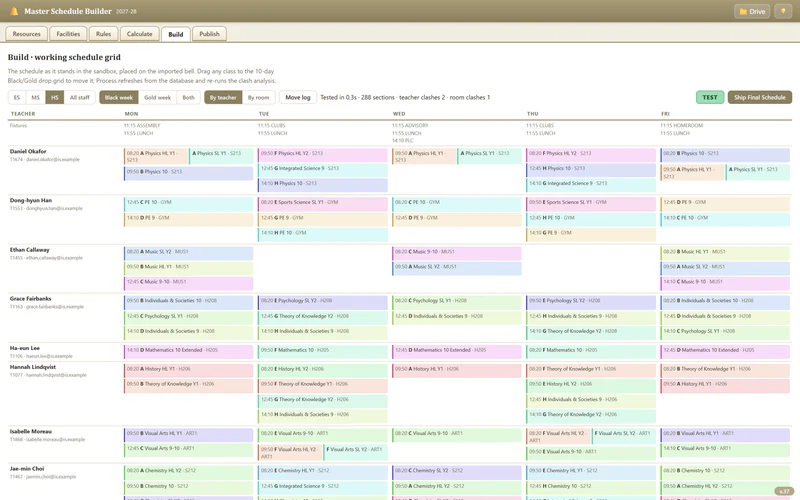Open the Facilities tab
This screenshot has height=500, width=800.
pyautogui.click(x=68, y=34)
